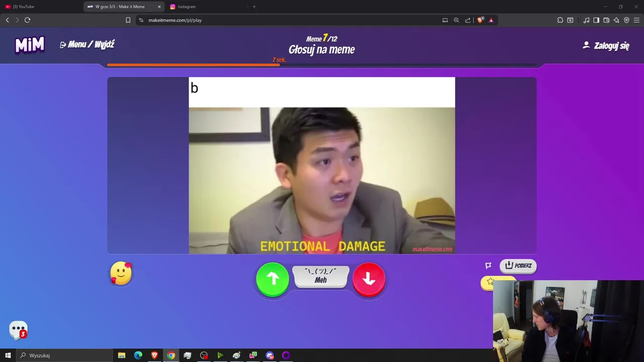Open media playback music note control
Viewport: 644px width, 362px height.
pyautogui.click(x=586, y=20)
